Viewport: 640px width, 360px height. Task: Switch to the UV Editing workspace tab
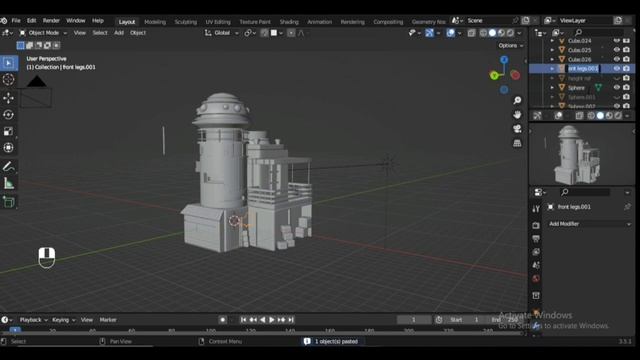coord(218,22)
